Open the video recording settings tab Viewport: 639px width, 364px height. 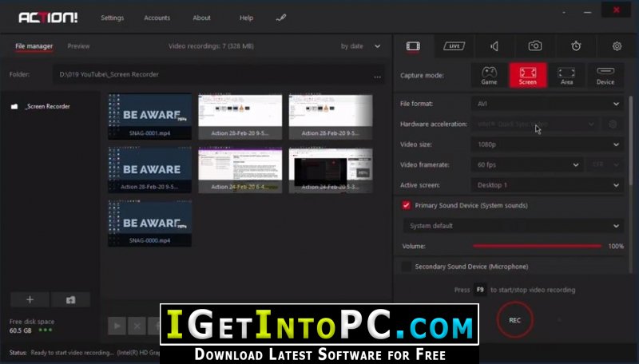click(413, 46)
